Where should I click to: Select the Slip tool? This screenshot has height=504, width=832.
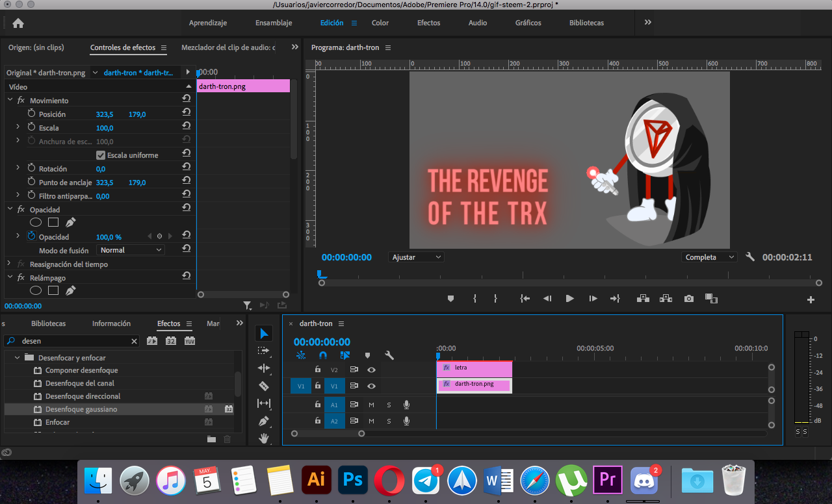pyautogui.click(x=263, y=403)
